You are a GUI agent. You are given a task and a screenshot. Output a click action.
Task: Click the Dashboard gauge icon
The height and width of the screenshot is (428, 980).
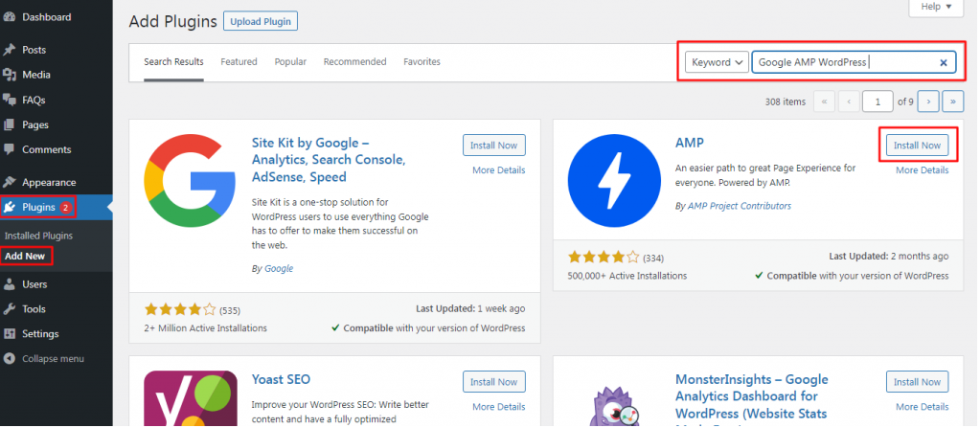click(10, 17)
